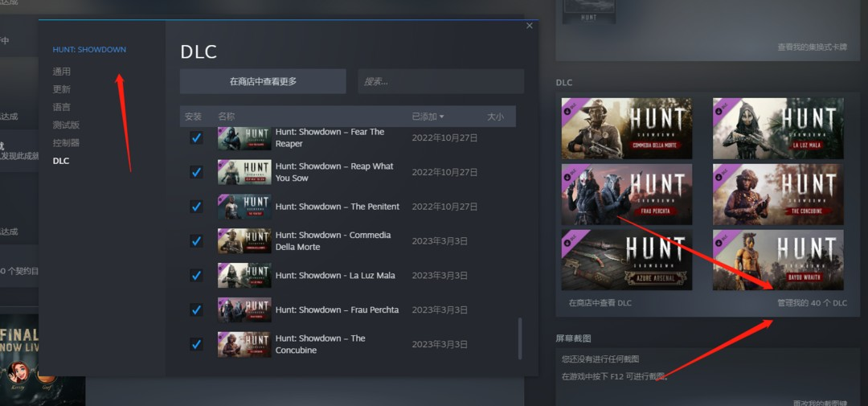Sort the list by 大小 column header
This screenshot has height=406, width=868.
click(x=495, y=117)
